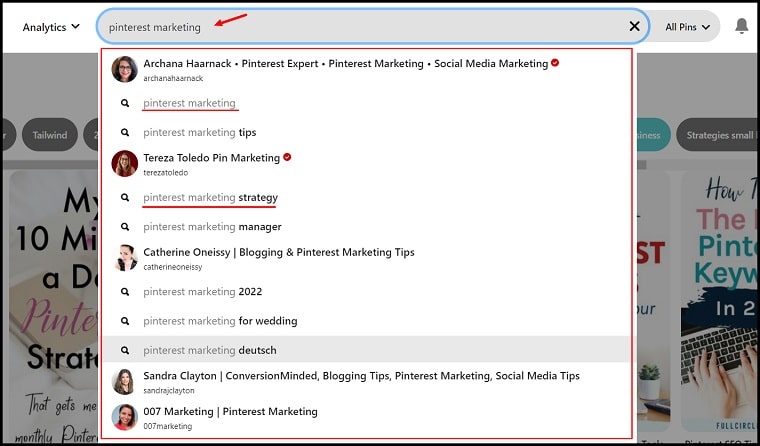Click magnifier icon beside 'pinterest marketing tips'
This screenshot has width=760, height=446.
(125, 132)
